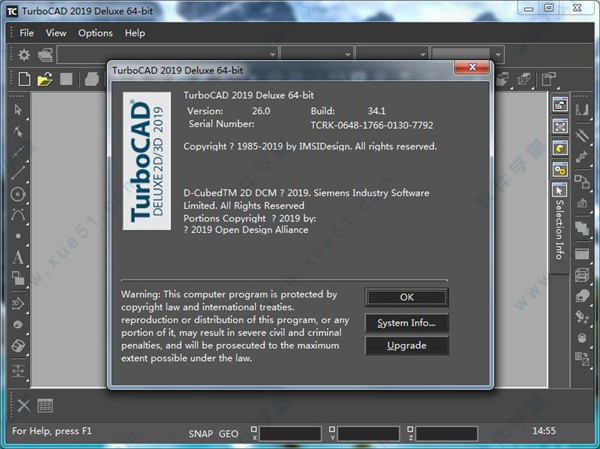Pick the Edit Node tool
The width and height of the screenshot is (600, 449).
[x=18, y=132]
